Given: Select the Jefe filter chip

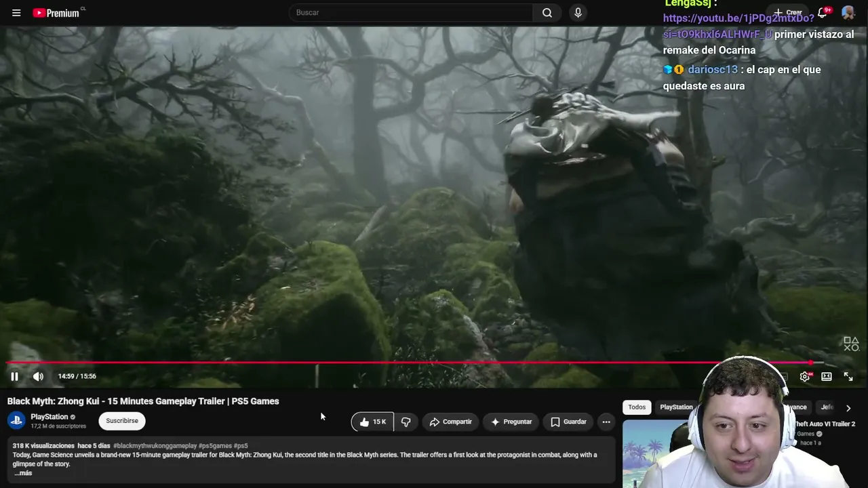Looking at the screenshot, I should point(827,407).
